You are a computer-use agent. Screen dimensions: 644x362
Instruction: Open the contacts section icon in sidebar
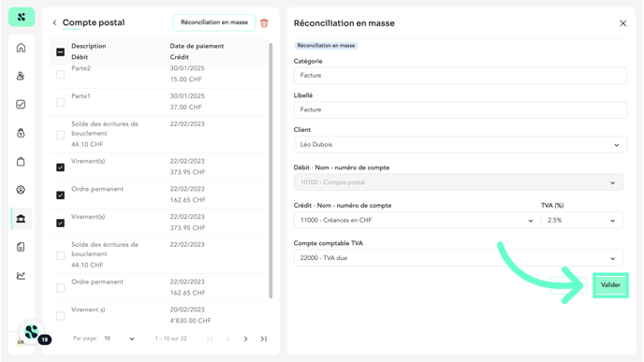coord(21,76)
